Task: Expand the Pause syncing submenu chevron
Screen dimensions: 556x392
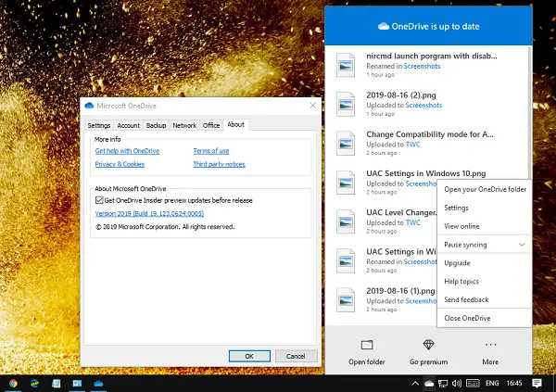Action: pos(522,245)
